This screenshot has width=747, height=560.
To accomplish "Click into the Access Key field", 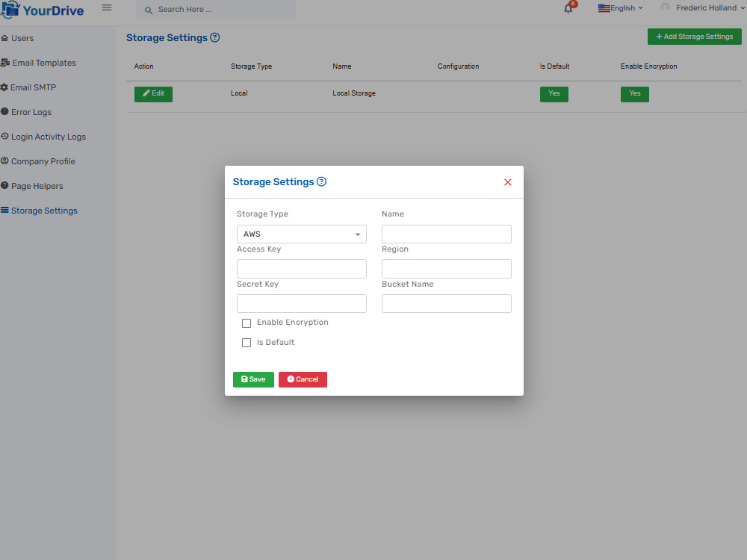I will pyautogui.click(x=302, y=269).
